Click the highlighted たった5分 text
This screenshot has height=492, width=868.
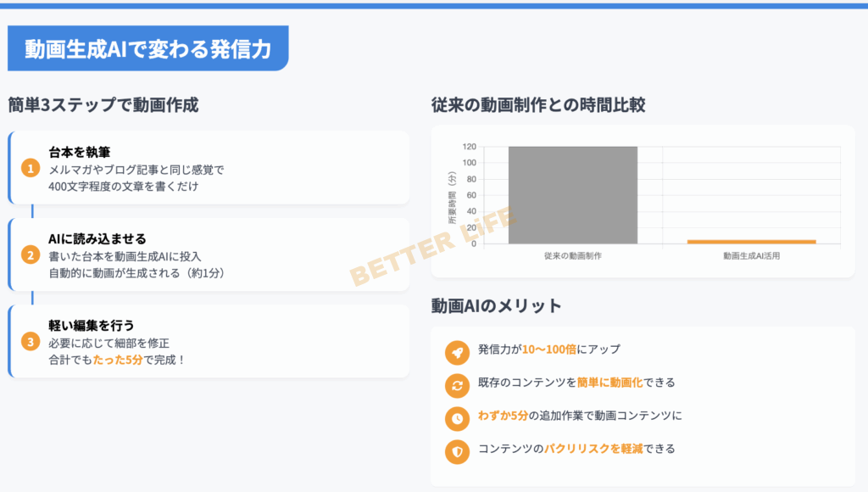tap(118, 360)
